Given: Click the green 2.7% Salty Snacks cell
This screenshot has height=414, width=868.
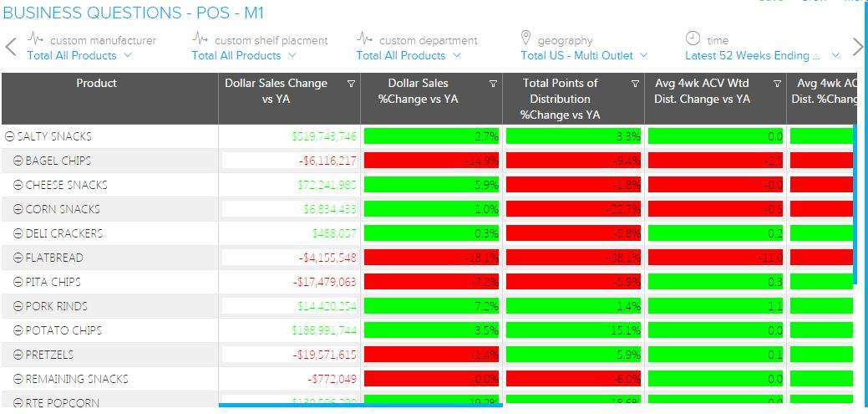Looking at the screenshot, I should point(431,136).
